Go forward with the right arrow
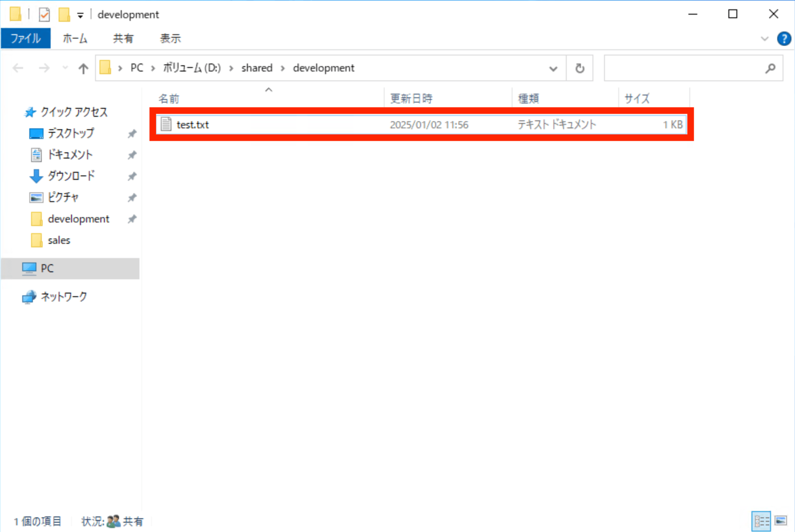This screenshot has height=532, width=795. tap(44, 68)
